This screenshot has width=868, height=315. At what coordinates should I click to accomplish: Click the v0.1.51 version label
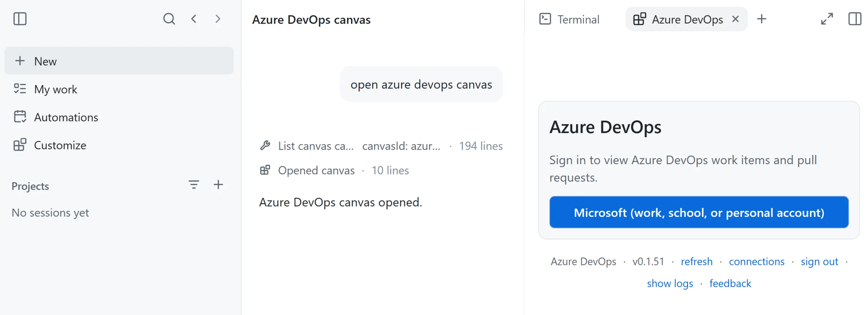[x=648, y=262]
